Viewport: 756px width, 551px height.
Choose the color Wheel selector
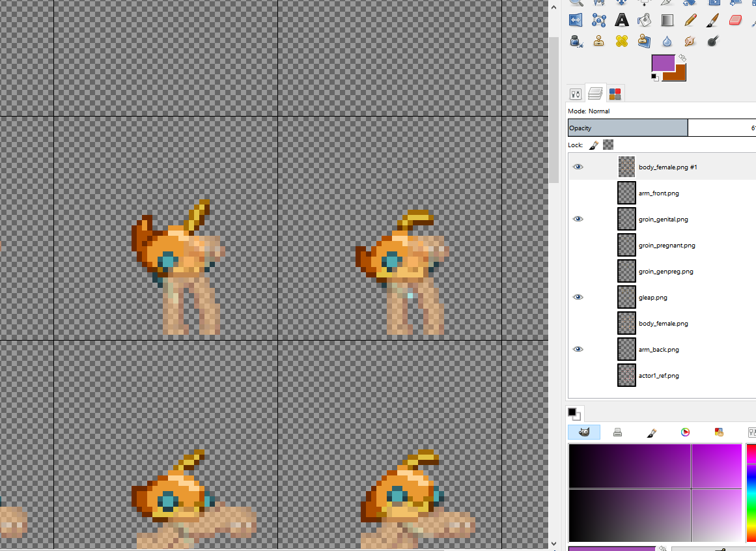click(x=685, y=432)
